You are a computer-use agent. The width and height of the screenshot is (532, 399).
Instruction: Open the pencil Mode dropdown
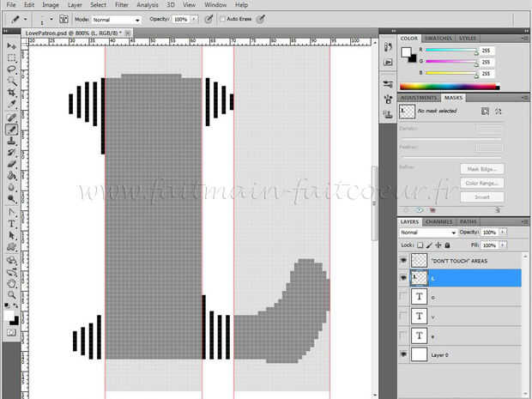click(x=116, y=18)
